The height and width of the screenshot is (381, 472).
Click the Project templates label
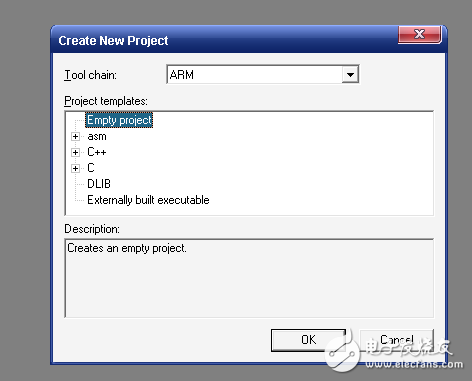(x=106, y=101)
